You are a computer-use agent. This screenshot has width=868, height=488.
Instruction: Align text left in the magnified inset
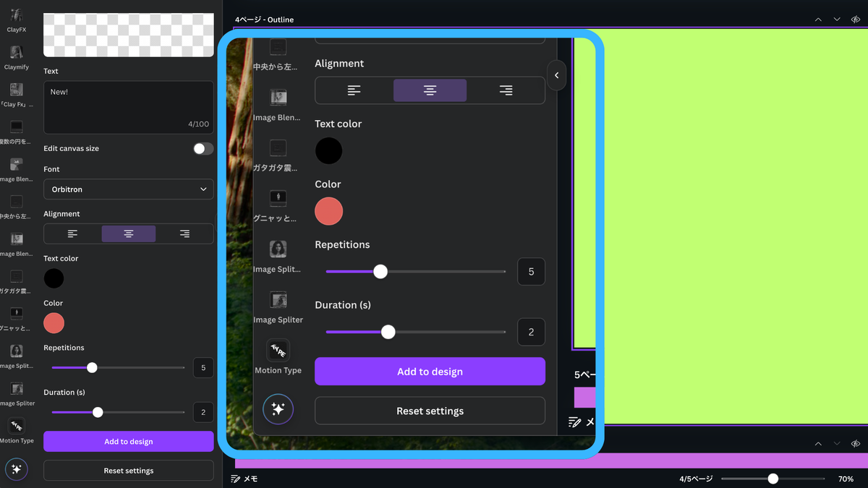[x=354, y=90]
